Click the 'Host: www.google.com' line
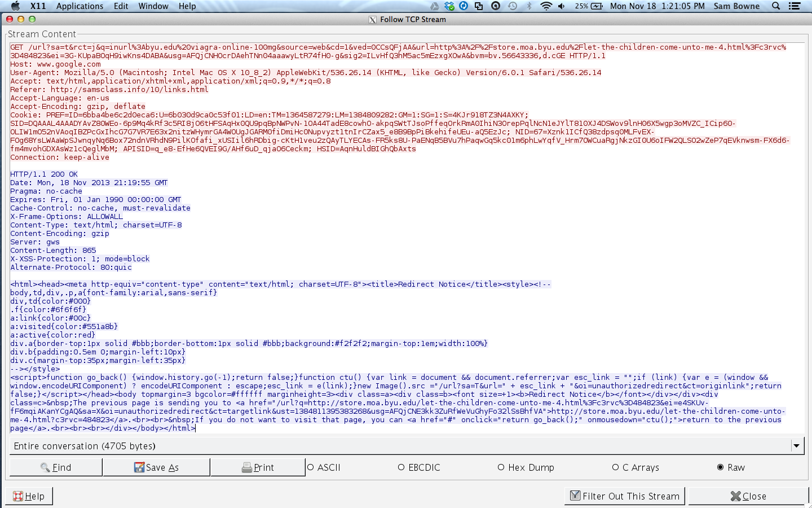Screen dimensions: 812x508 [55, 64]
